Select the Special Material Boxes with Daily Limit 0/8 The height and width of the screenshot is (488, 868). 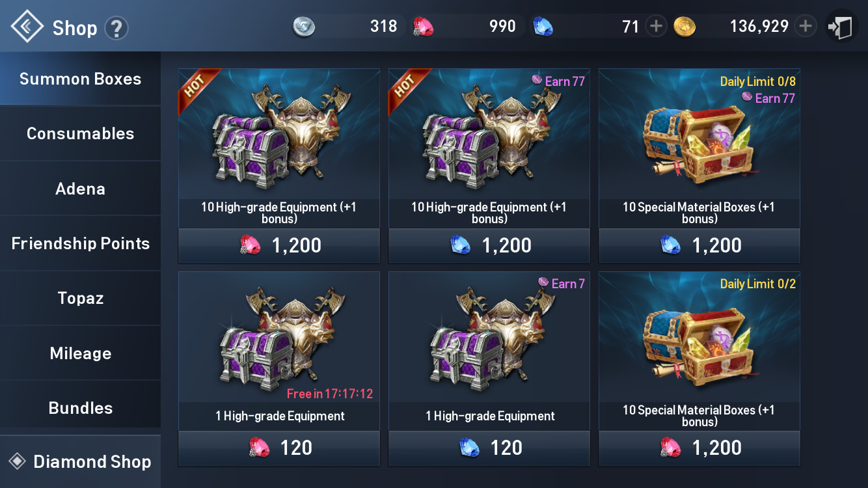[699, 166]
